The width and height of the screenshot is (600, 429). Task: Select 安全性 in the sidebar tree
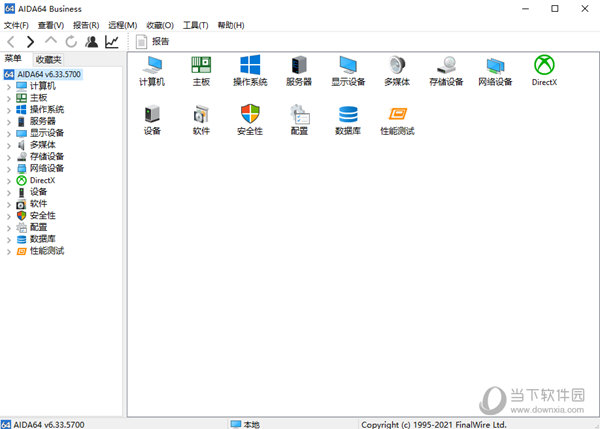(x=43, y=215)
